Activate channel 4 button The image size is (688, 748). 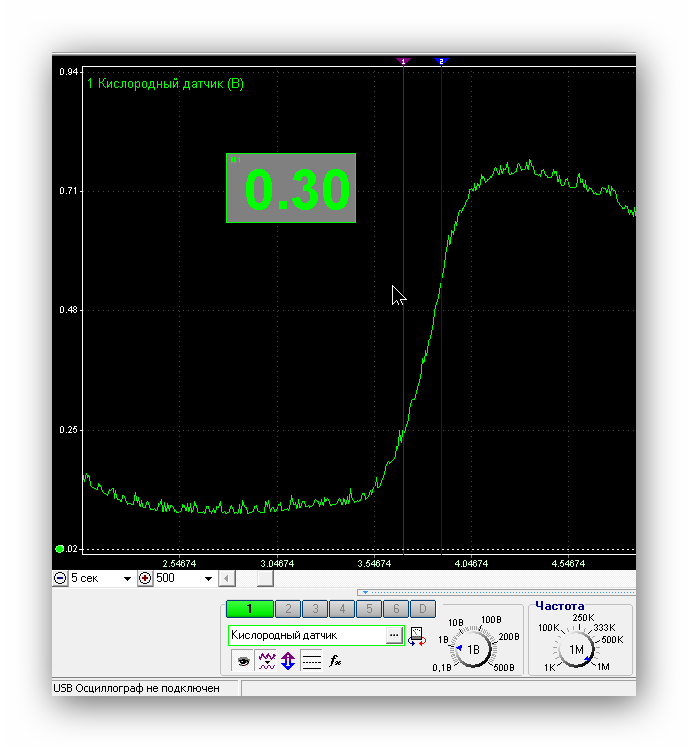[x=342, y=609]
